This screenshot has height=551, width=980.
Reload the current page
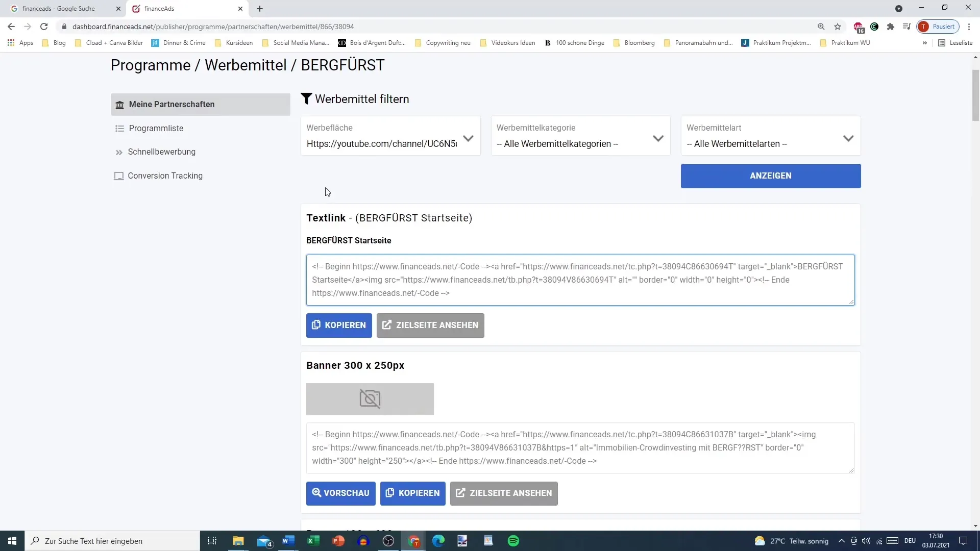click(x=44, y=27)
